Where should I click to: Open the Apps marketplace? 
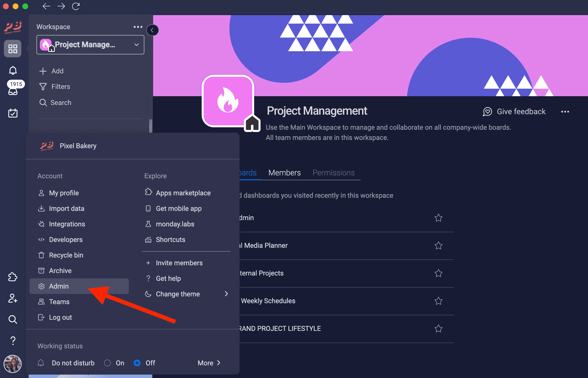pyautogui.click(x=183, y=193)
